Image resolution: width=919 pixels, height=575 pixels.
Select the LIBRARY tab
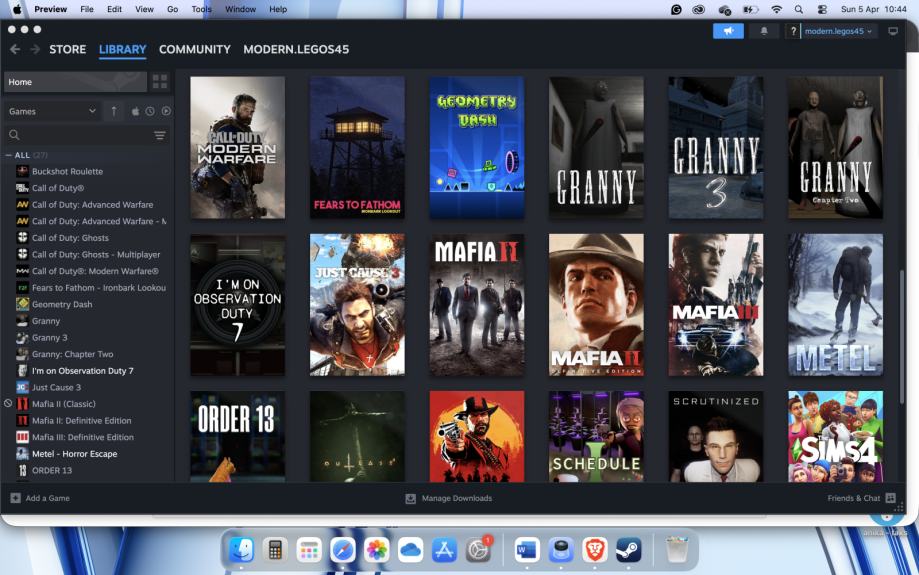click(x=122, y=49)
